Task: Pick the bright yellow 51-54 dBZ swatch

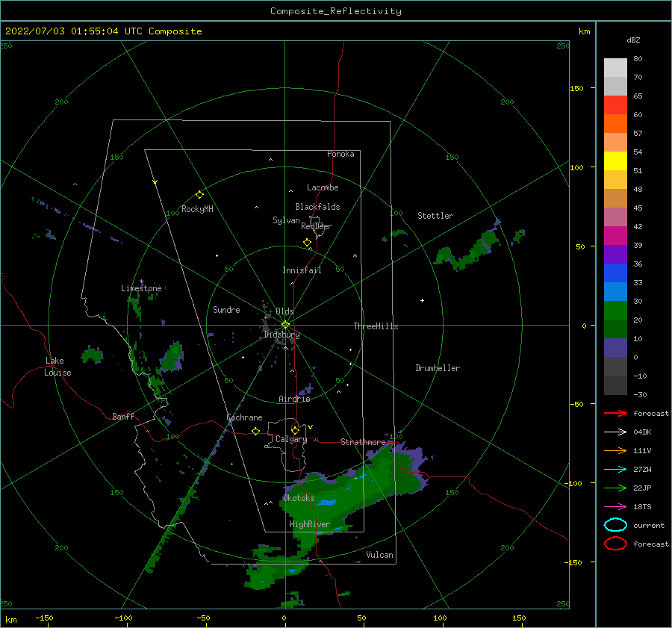Action: (615, 161)
